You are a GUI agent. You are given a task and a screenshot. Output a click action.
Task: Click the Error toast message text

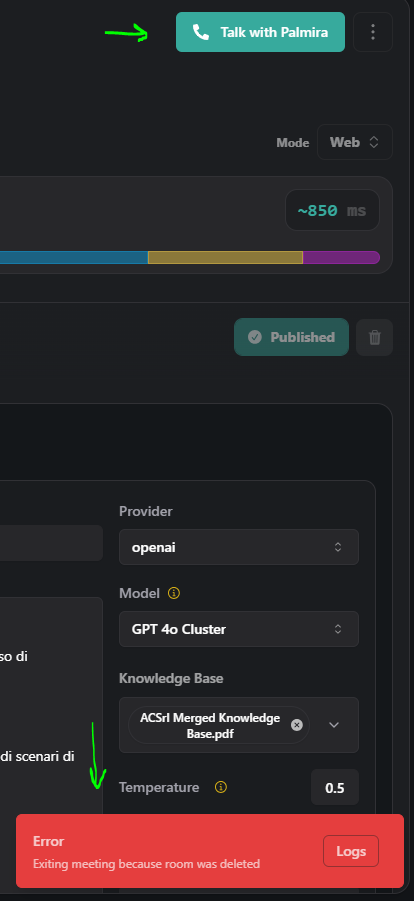(147, 864)
